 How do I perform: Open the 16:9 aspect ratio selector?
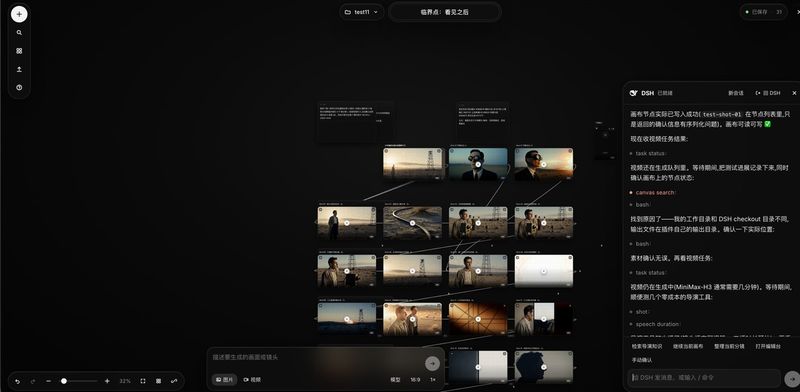pos(415,380)
